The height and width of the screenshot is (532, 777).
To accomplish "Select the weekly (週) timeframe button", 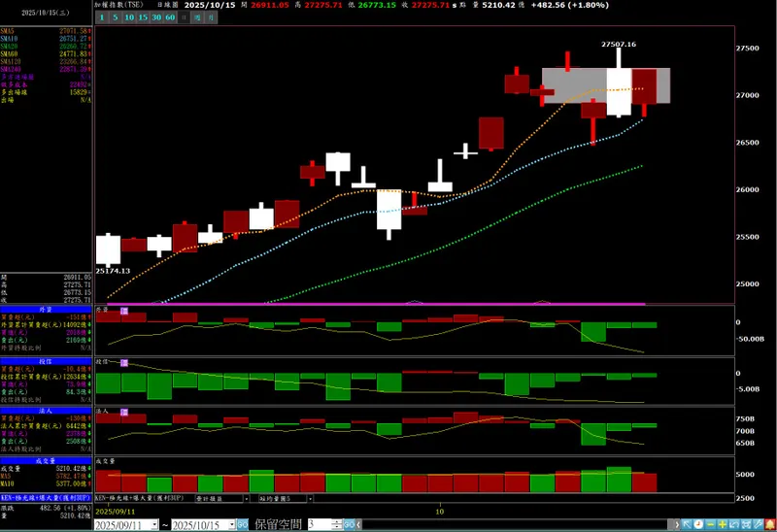I will (x=197, y=17).
